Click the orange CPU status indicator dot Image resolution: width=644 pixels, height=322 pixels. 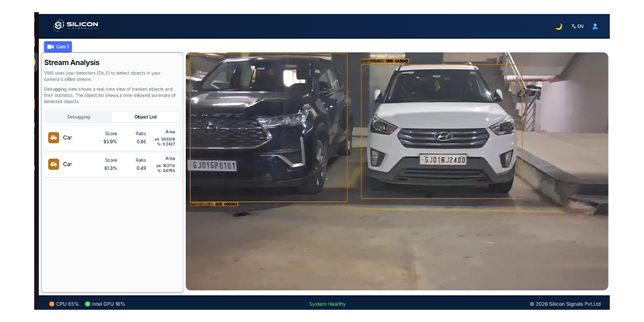[x=52, y=304]
